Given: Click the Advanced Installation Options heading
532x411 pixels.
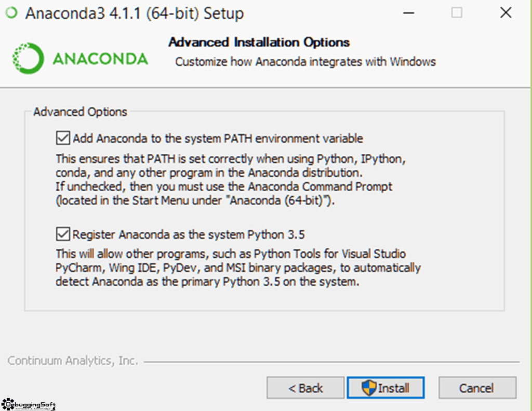Looking at the screenshot, I should click(259, 43).
